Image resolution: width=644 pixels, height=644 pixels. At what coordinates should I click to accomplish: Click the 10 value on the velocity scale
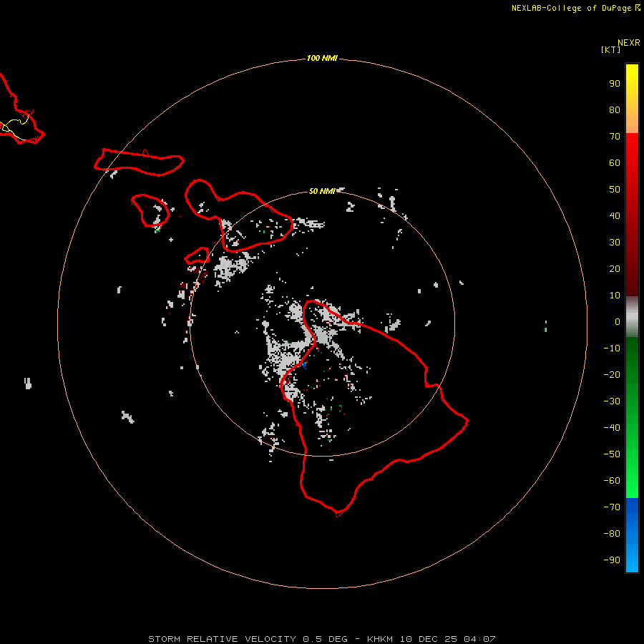click(615, 296)
